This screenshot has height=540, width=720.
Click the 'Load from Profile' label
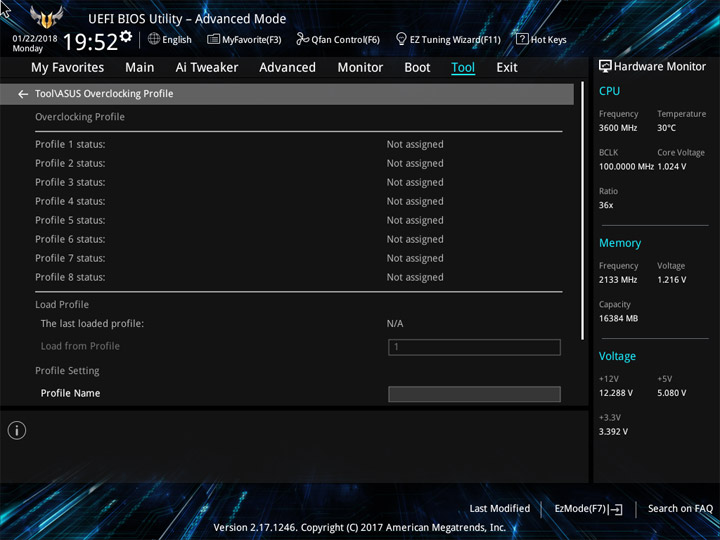click(x=80, y=346)
